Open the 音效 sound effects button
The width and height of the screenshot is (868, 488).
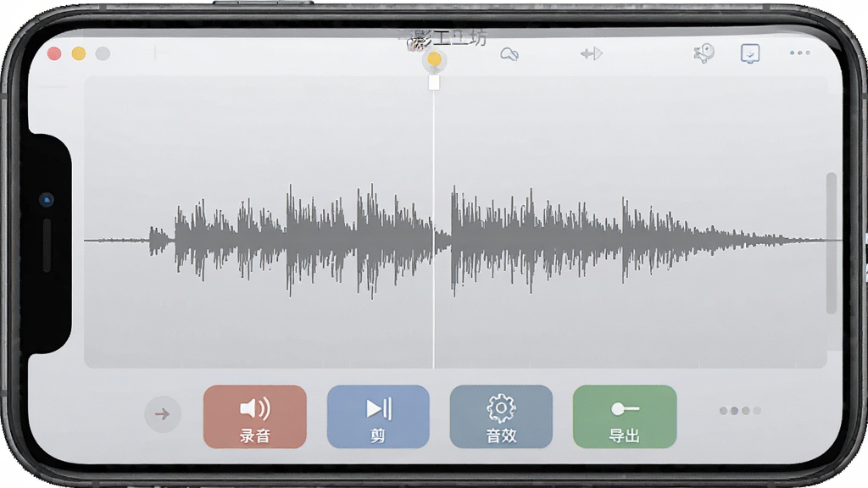[501, 417]
